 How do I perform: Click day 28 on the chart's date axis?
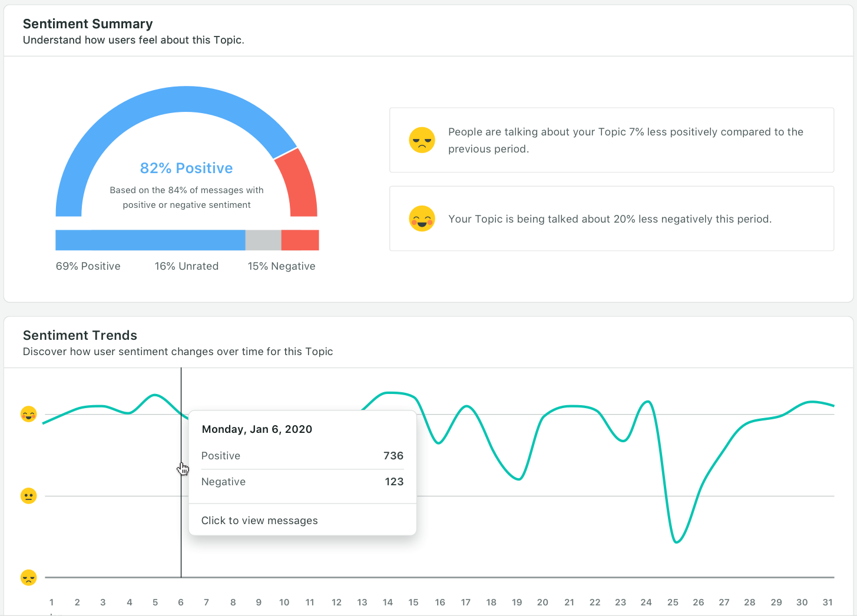750,602
